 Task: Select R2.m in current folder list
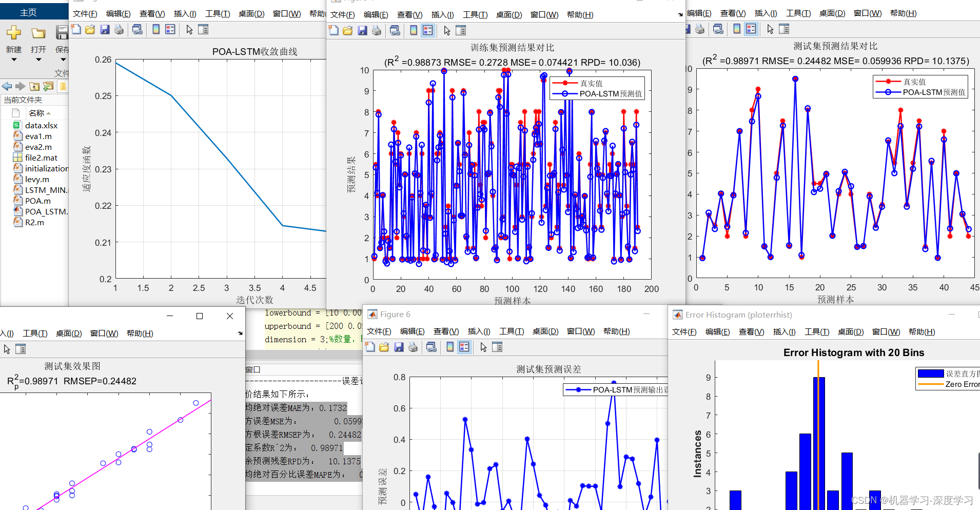click(x=34, y=222)
